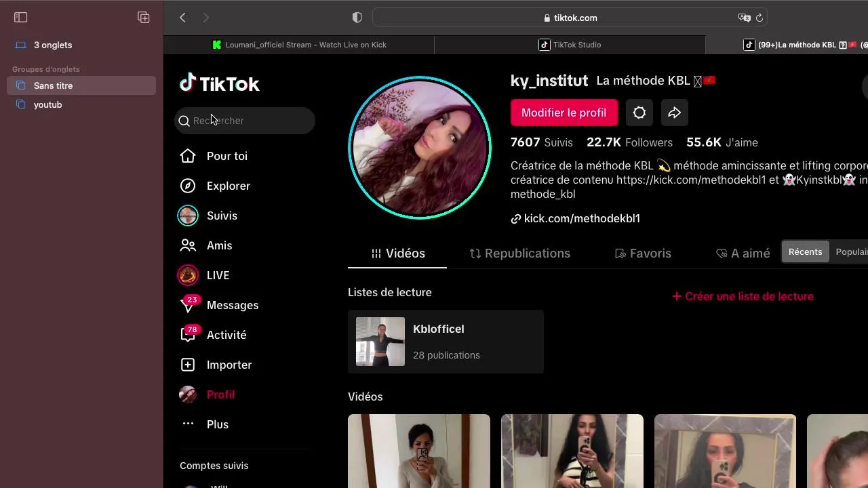Click the Modifier le profil button
The image size is (868, 488).
click(564, 113)
